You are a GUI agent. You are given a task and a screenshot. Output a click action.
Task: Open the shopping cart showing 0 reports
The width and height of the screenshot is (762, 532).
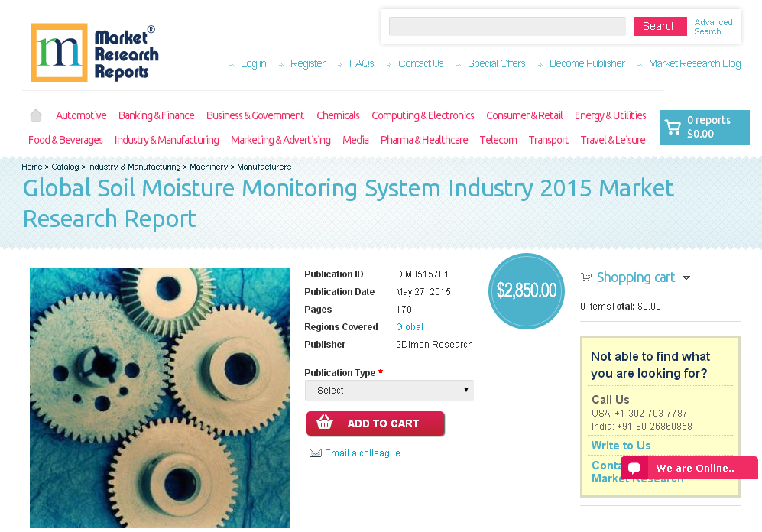coord(704,127)
